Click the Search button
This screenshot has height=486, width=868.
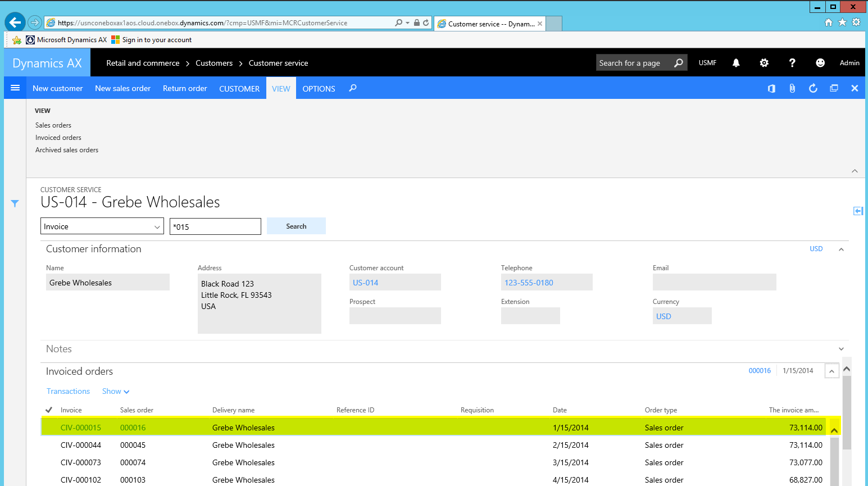tap(296, 226)
